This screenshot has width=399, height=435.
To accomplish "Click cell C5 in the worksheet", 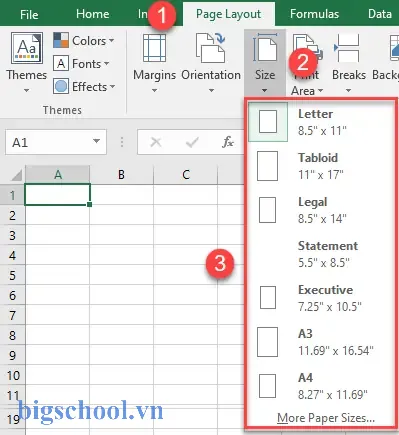I will [186, 275].
